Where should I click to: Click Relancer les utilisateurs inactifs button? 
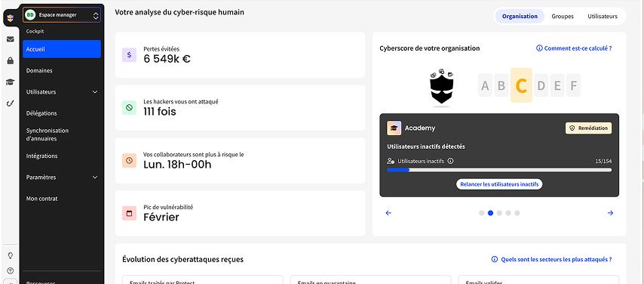pyautogui.click(x=499, y=184)
